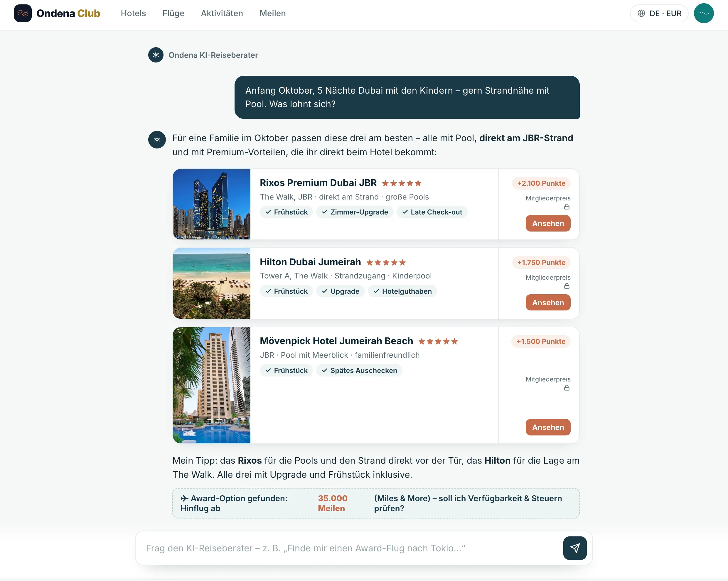Click the Mövenpick star rating
This screenshot has width=728, height=581.
[x=438, y=341]
